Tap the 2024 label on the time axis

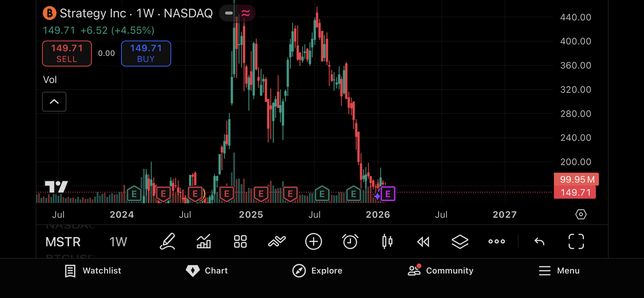coord(122,215)
